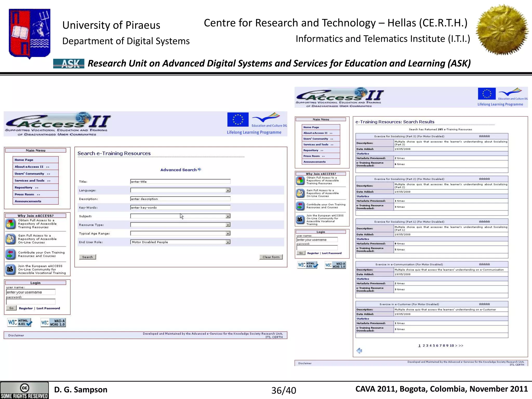Screen dimensions: 532x399
Task: Expand Repository menu in left page
Action: 35,188
